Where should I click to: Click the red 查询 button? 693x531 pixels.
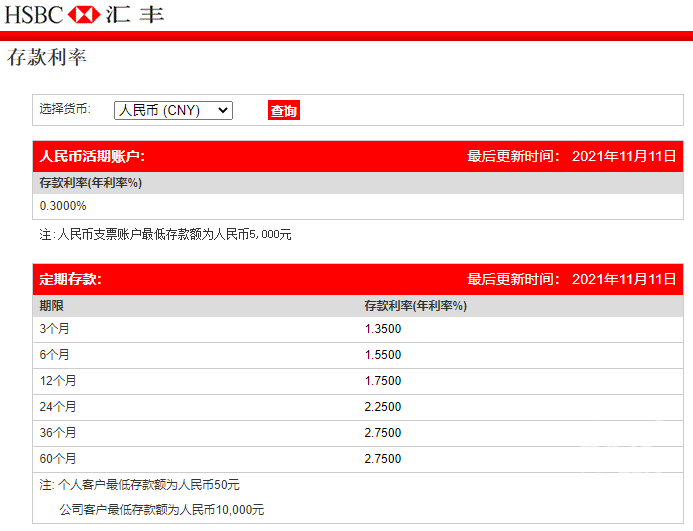284,110
